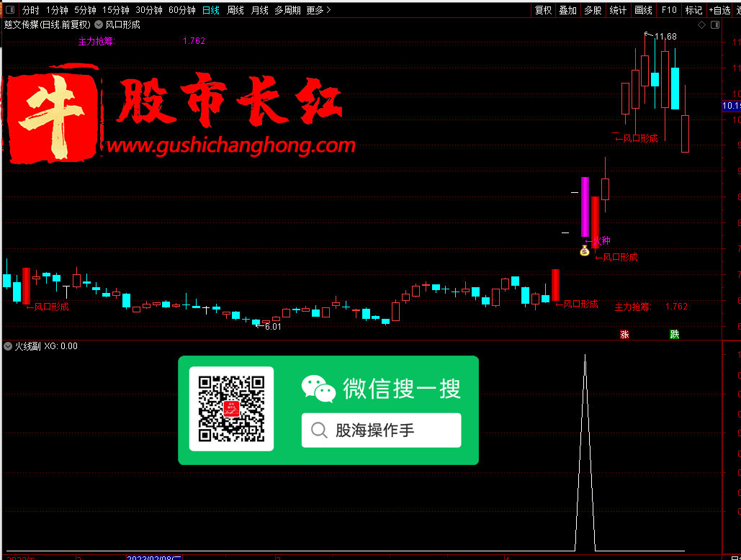Click the 股海操作手 search field

click(x=382, y=430)
